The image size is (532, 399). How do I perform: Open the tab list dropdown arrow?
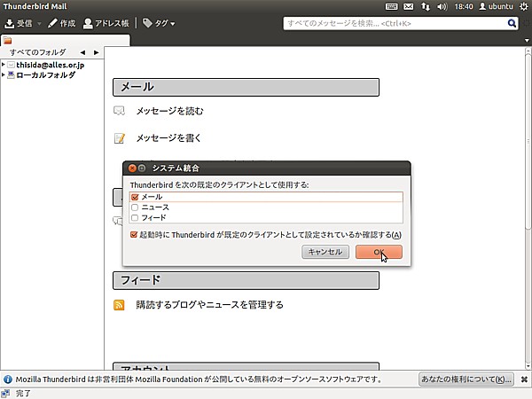(527, 41)
